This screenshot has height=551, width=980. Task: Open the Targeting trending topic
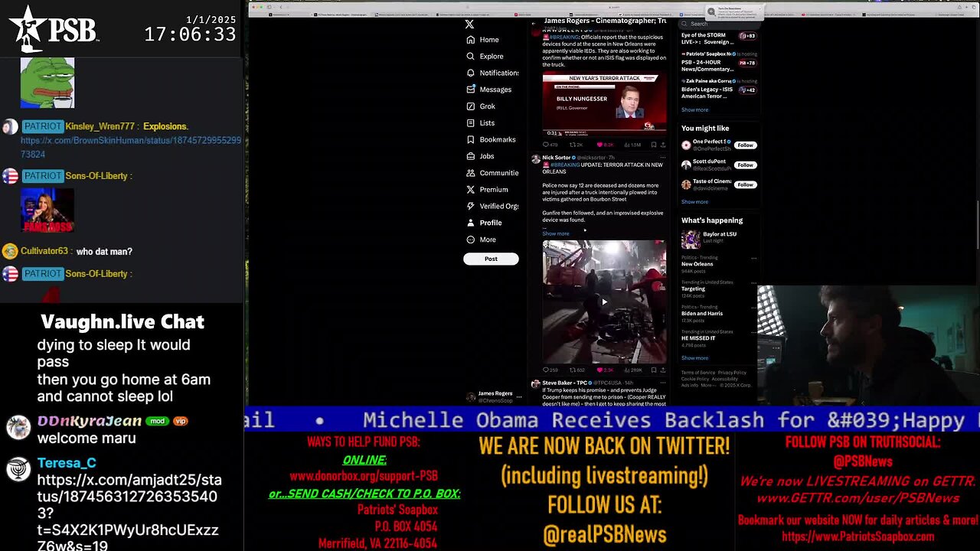(693, 289)
